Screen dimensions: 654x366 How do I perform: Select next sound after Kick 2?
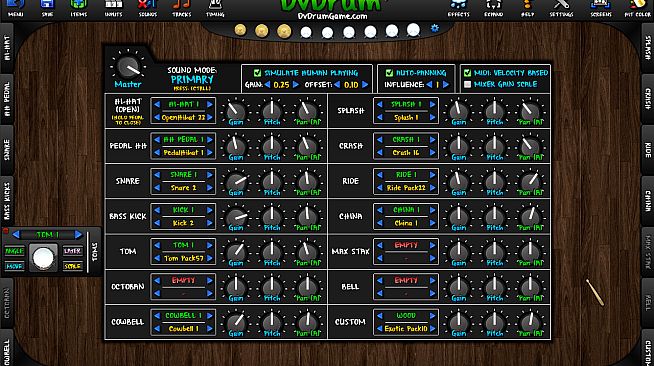click(x=210, y=223)
